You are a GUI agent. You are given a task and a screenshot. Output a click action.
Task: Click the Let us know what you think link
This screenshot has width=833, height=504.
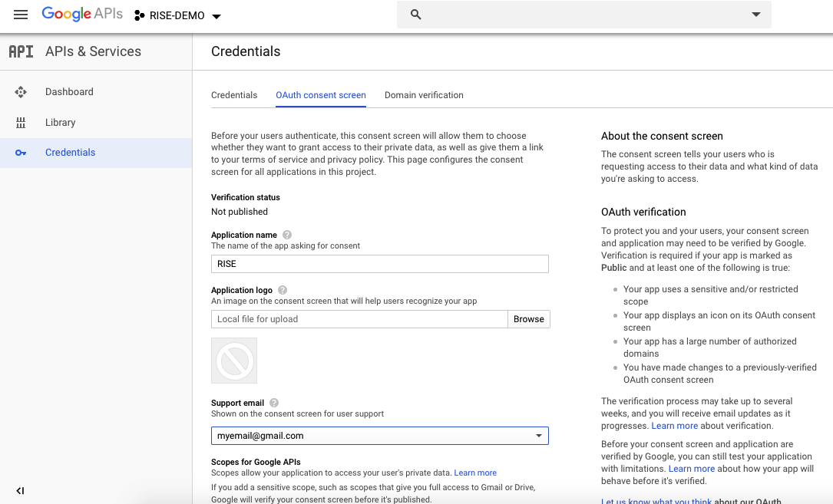click(656, 501)
